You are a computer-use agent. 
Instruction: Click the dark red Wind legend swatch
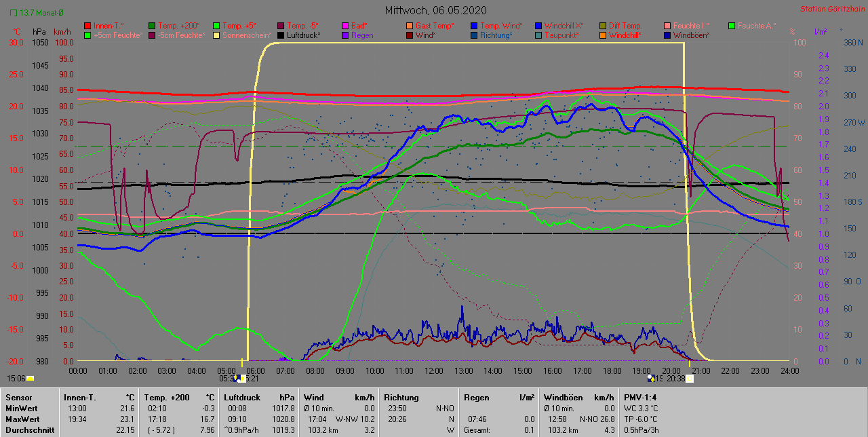pos(410,35)
